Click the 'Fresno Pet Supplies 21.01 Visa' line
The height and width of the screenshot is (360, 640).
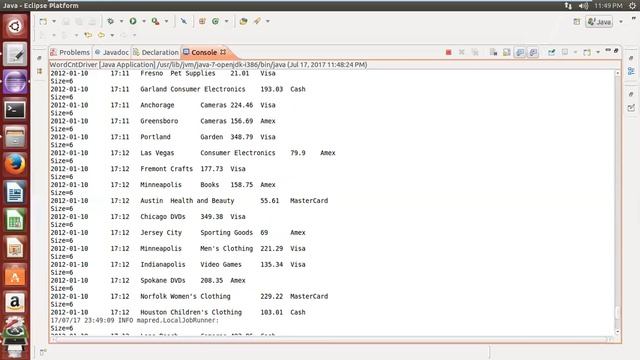click(x=163, y=73)
